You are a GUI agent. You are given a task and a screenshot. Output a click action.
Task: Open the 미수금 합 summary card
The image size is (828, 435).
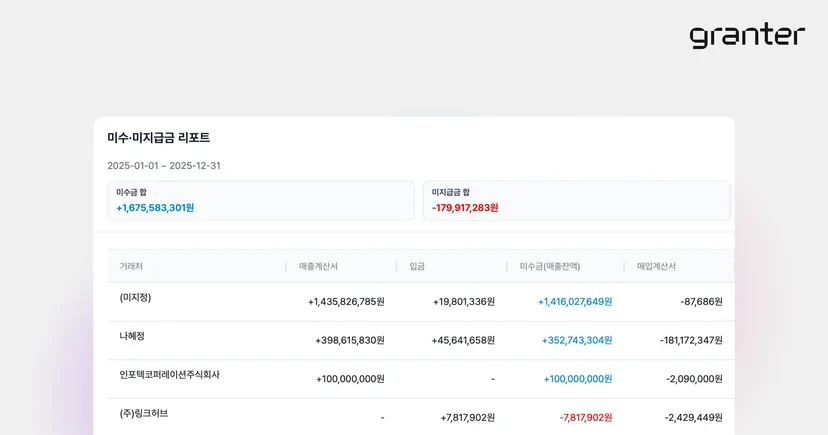pyautogui.click(x=261, y=201)
